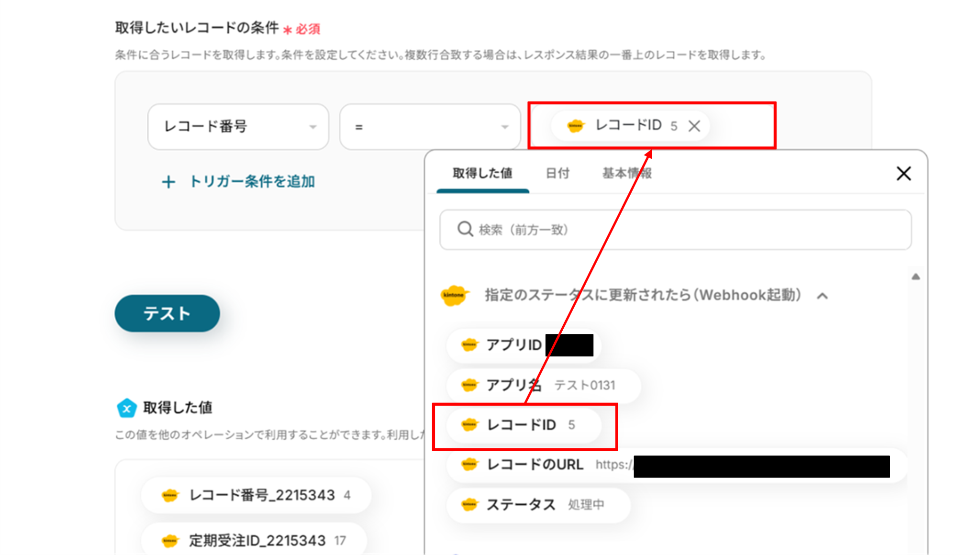The width and height of the screenshot is (980, 555).
Task: Open the = operator dropdown
Action: (430, 127)
